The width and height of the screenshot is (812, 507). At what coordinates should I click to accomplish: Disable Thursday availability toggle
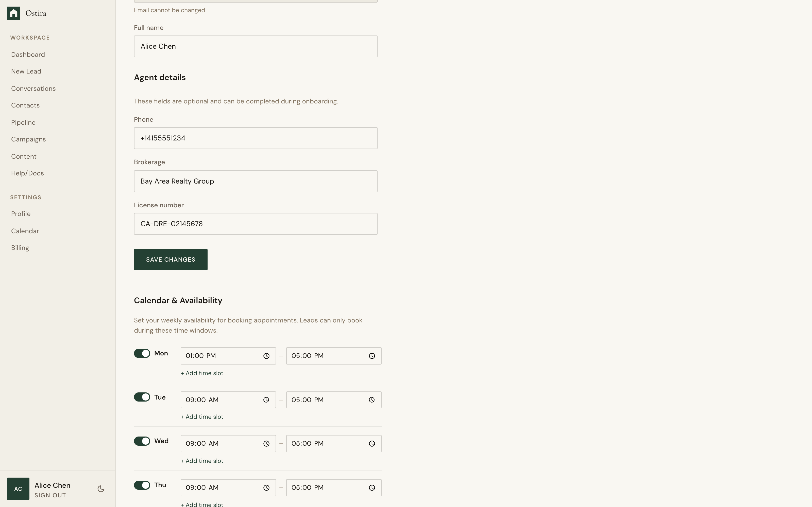[142, 485]
